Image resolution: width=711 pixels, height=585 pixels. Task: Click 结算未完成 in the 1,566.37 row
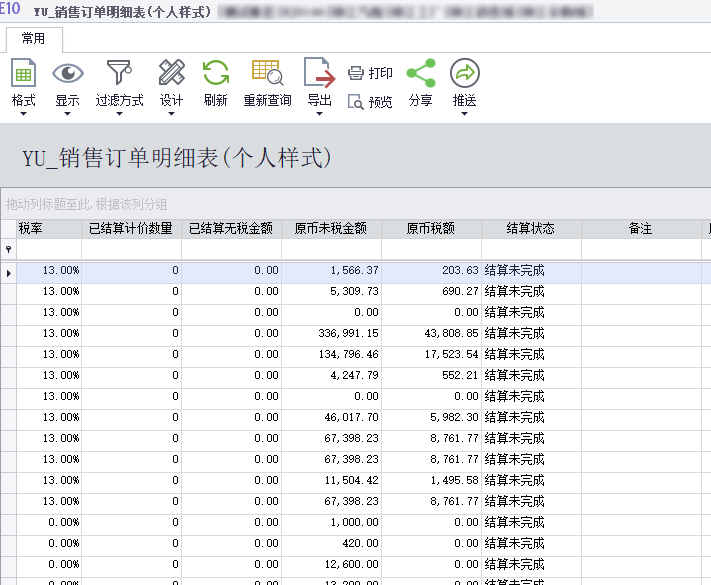coord(531,271)
